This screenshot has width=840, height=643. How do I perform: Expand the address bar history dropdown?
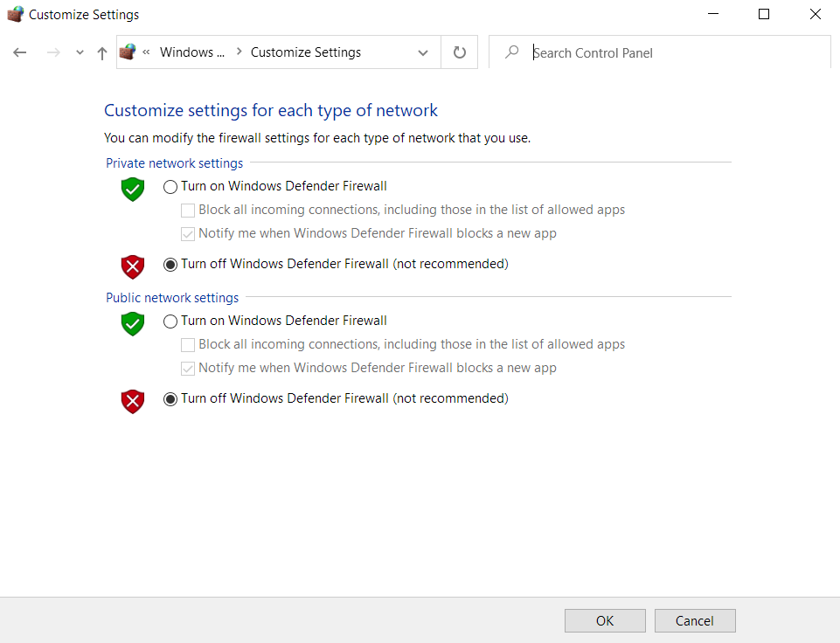pos(423,52)
